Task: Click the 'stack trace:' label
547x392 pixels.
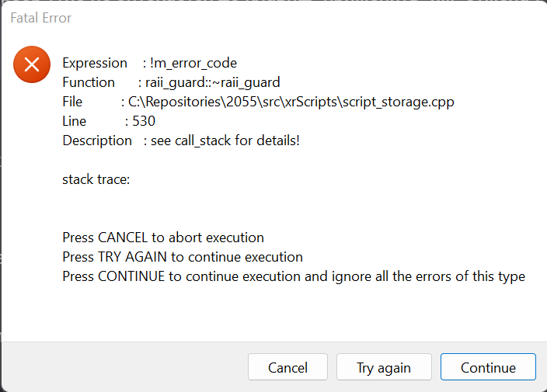Action: [x=96, y=179]
